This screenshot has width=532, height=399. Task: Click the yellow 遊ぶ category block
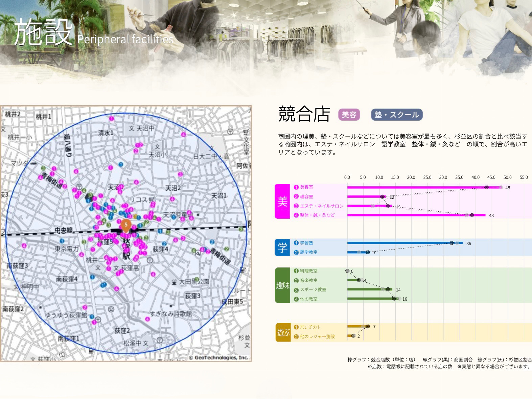283,332
